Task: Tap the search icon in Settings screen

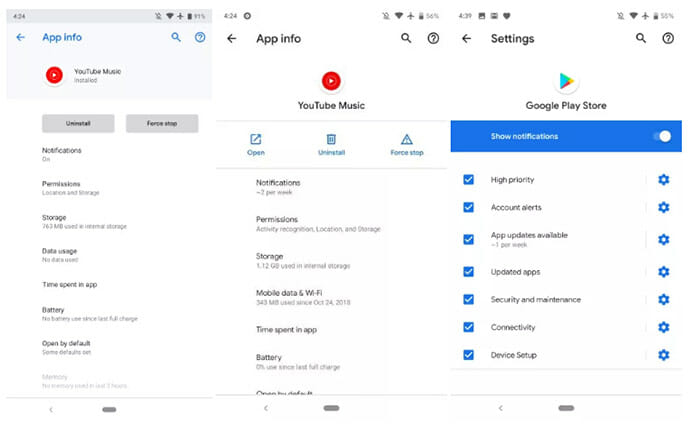Action: [641, 38]
